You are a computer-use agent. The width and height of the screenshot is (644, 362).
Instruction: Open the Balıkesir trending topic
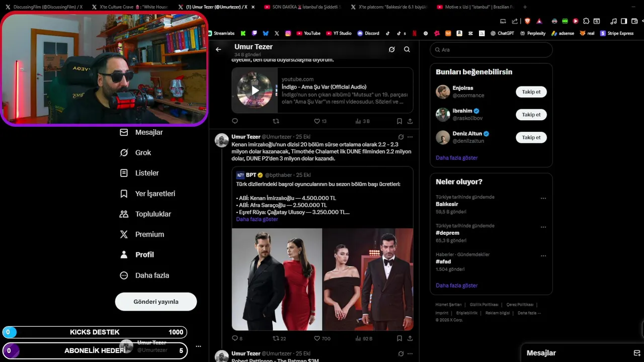447,205
